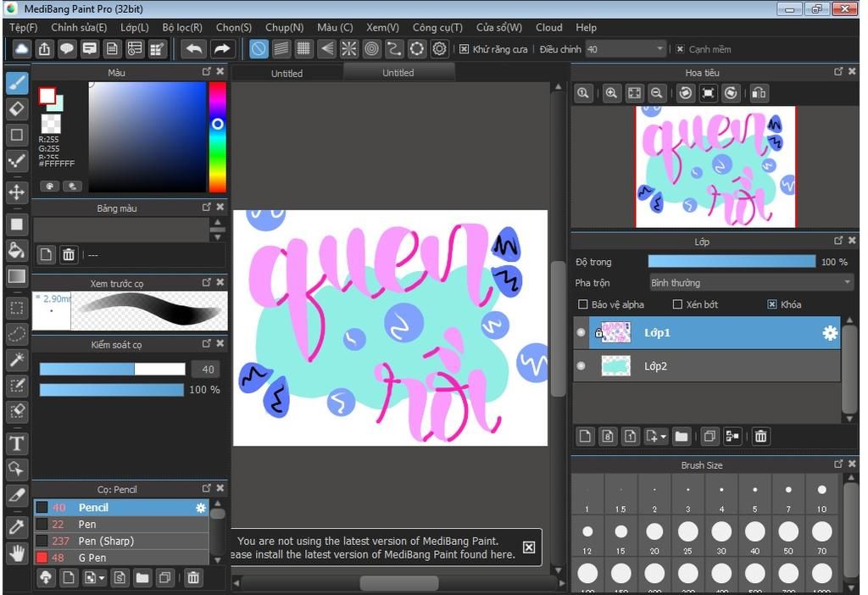The height and width of the screenshot is (595, 868).
Task: Select the Hand tool
Action: (17, 553)
